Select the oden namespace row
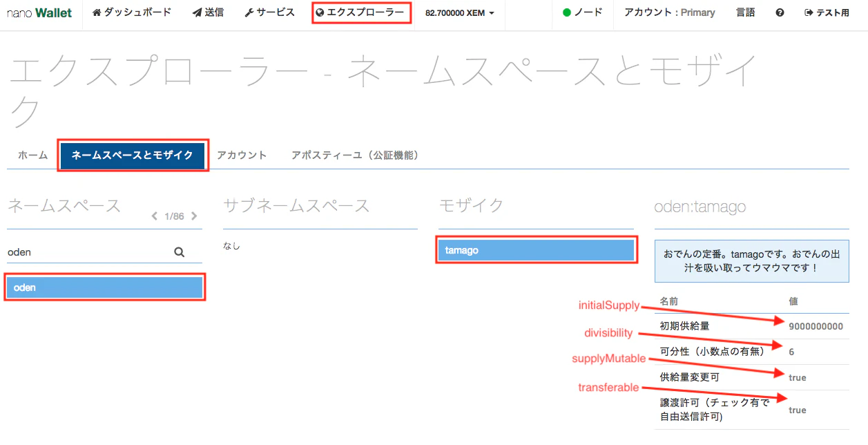 [105, 287]
